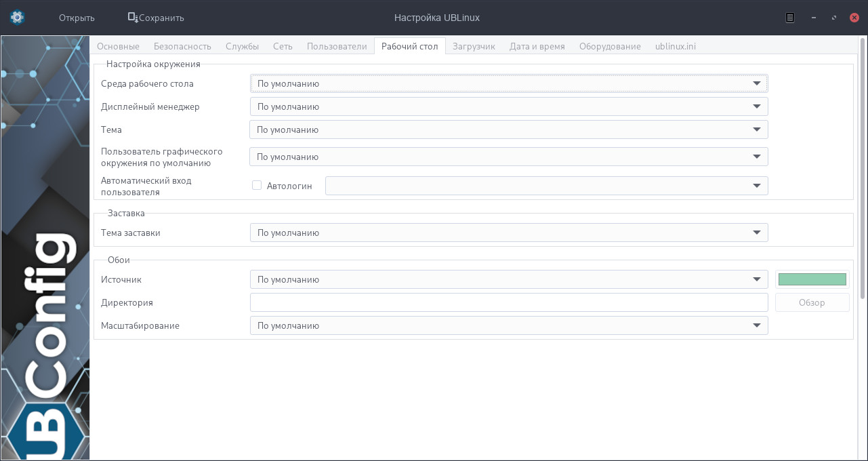Screen dimensions: 868x461
Task: Click the vertical scrollbar on the right
Action: (863, 169)
